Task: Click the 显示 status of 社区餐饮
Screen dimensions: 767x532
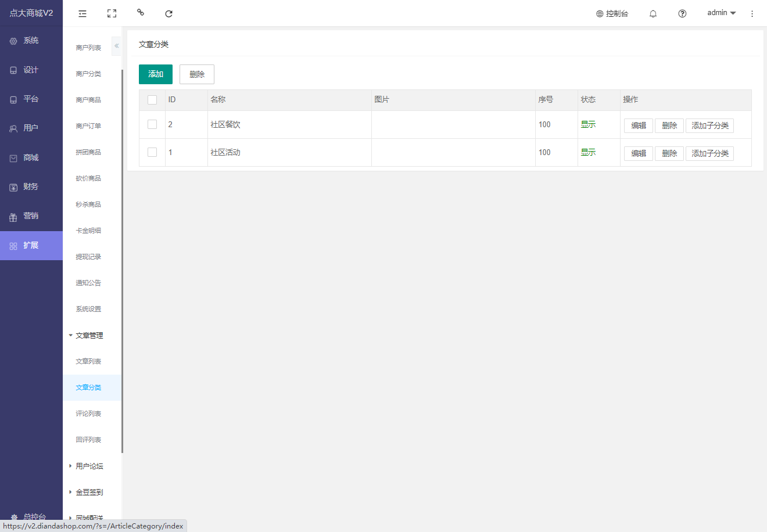Action: [x=588, y=124]
